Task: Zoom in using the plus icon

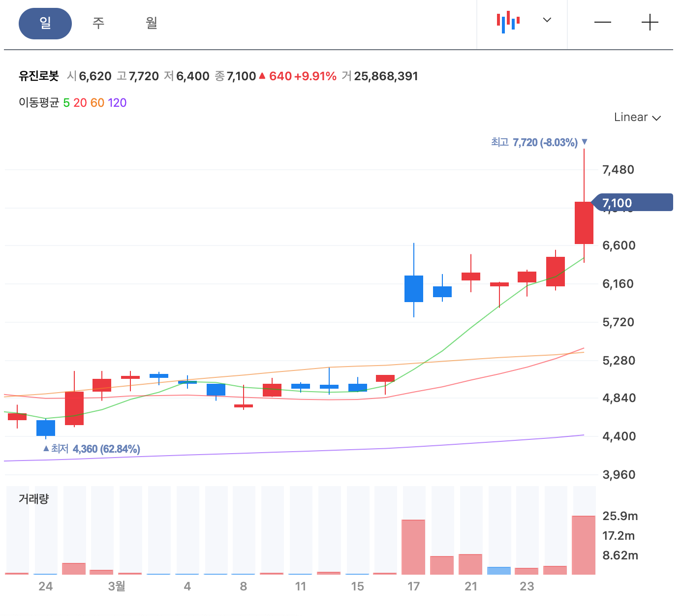Action: pos(650,23)
